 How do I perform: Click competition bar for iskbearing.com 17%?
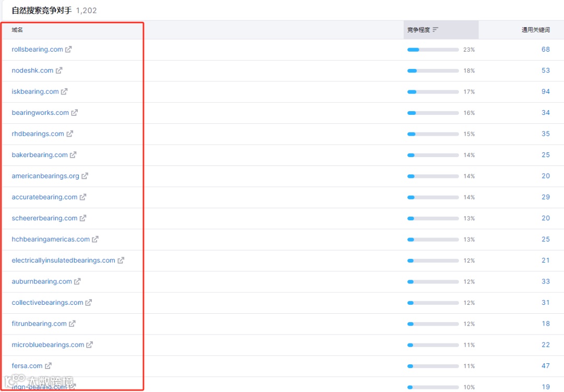pos(433,92)
